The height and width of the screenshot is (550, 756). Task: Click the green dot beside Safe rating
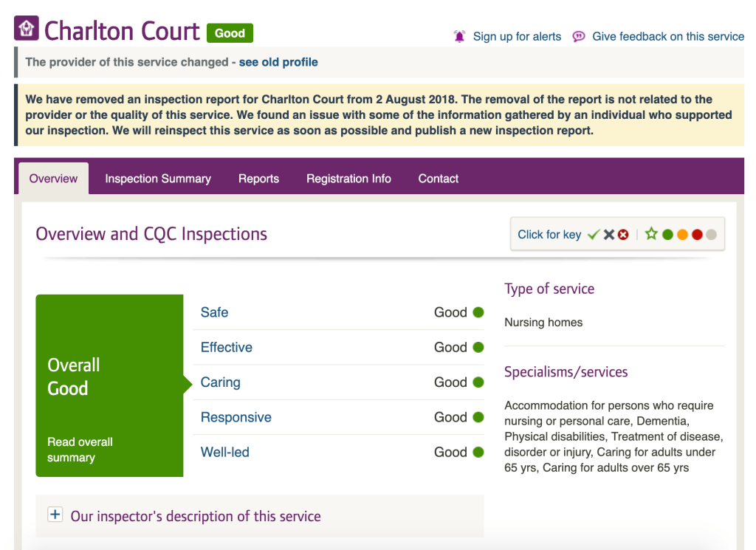[x=478, y=312]
